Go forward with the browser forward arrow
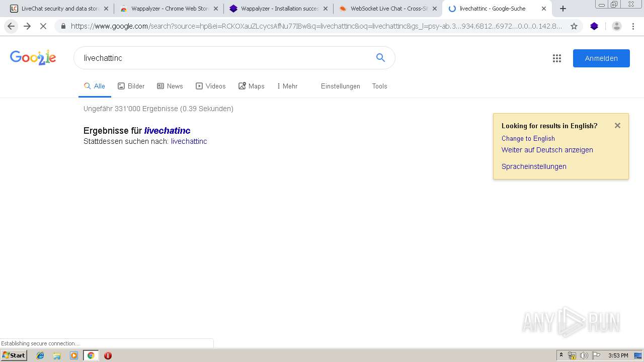 pos(27,26)
